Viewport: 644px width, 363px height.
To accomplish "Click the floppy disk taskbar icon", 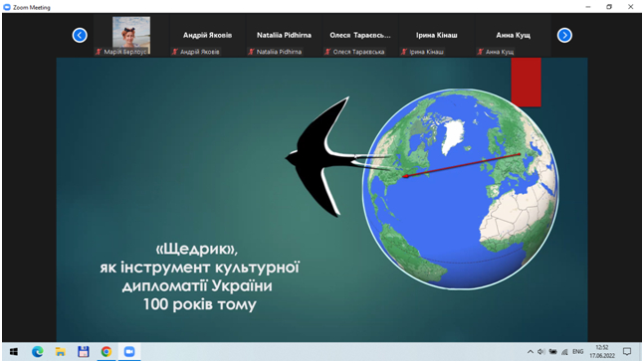I will (x=84, y=352).
